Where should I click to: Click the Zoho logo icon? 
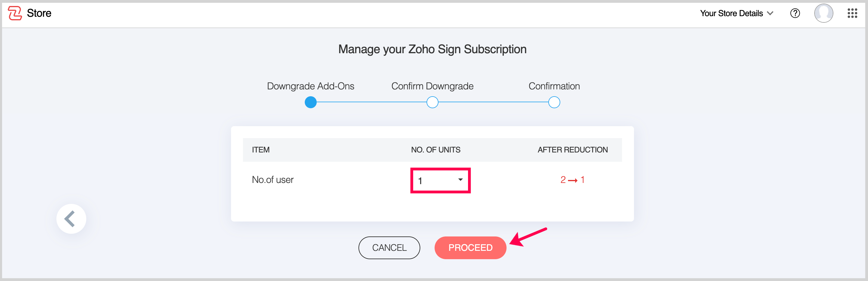15,13
